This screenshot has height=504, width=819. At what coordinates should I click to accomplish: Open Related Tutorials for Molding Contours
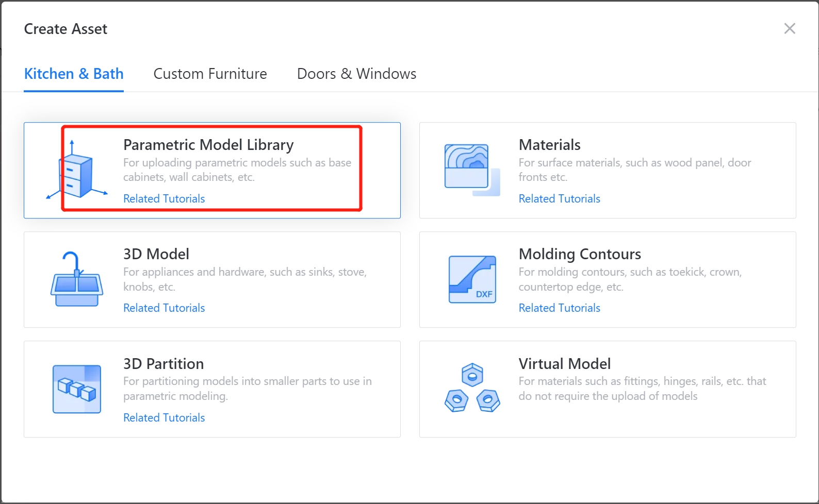[x=559, y=308]
